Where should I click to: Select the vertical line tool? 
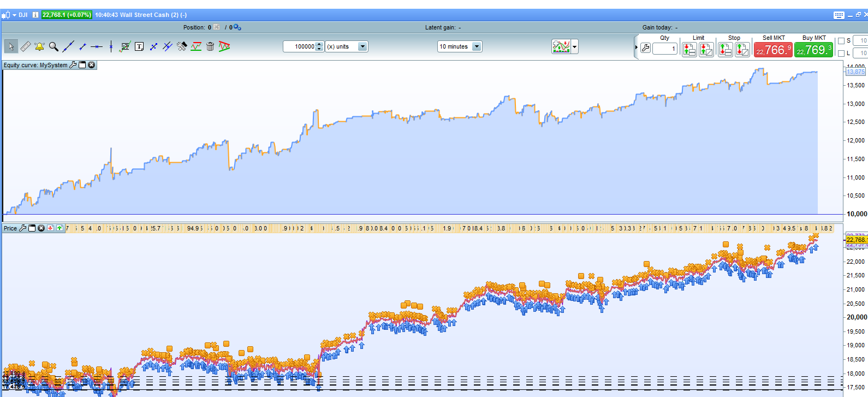tap(111, 46)
